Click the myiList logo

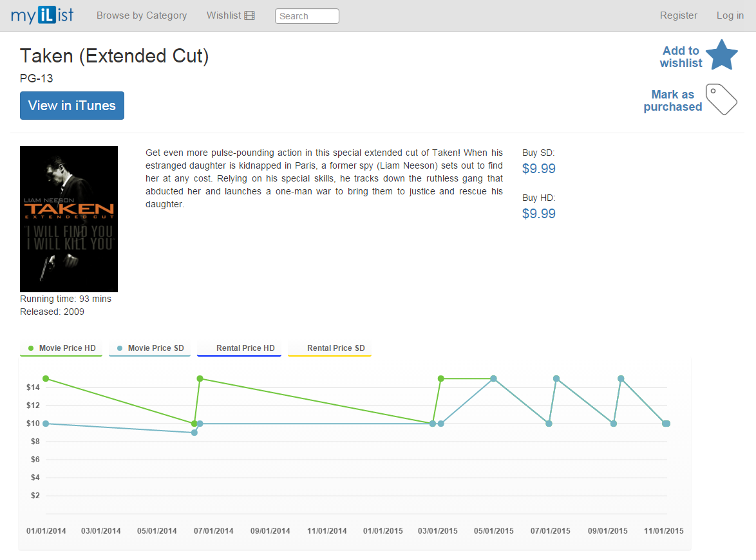pos(42,15)
